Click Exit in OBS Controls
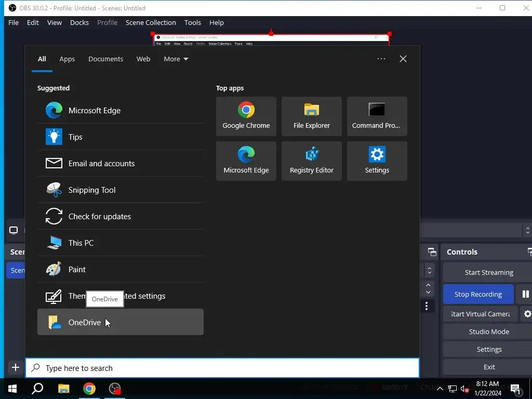 coord(488,367)
